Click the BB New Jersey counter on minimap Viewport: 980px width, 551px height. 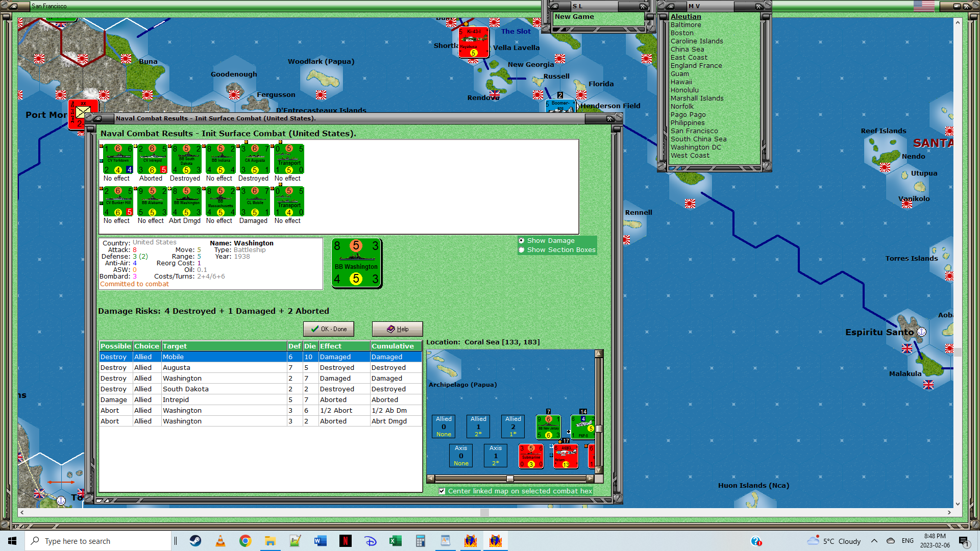[548, 427]
